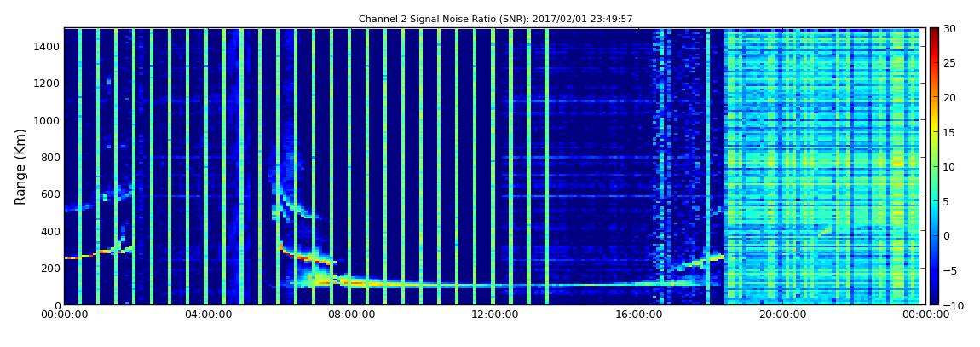The image size is (980, 347).
Task: Click the SNR colorbar gradient strip
Action: (x=934, y=166)
